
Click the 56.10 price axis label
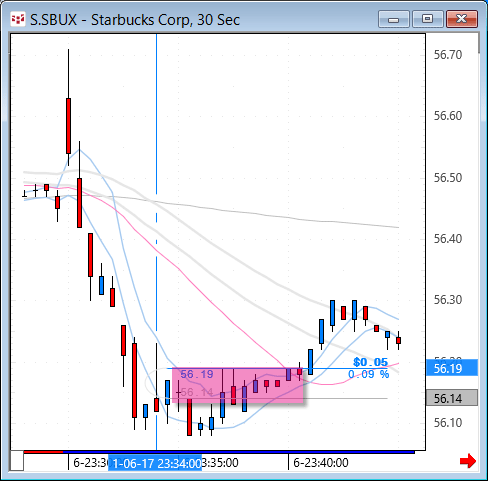(x=448, y=423)
